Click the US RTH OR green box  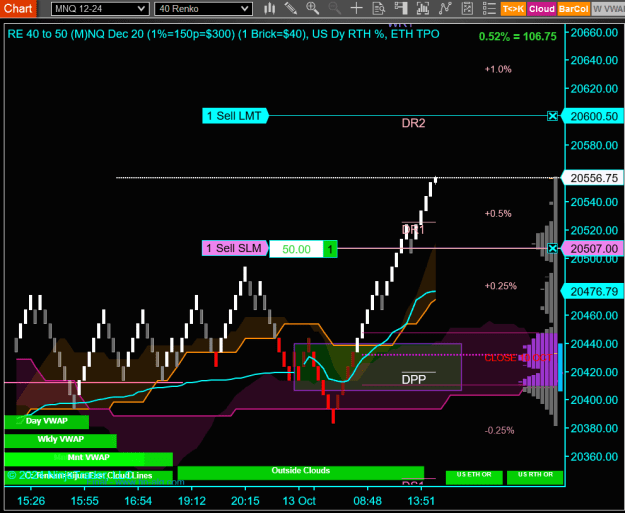point(535,477)
